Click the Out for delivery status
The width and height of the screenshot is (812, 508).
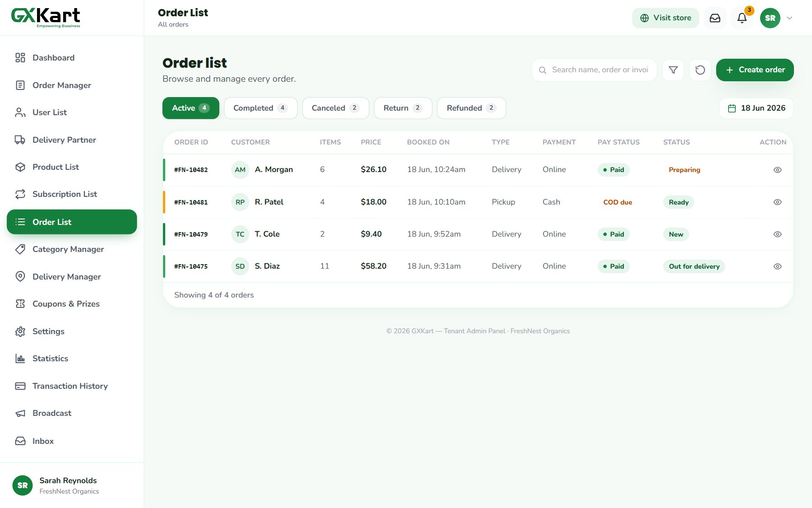pyautogui.click(x=694, y=266)
